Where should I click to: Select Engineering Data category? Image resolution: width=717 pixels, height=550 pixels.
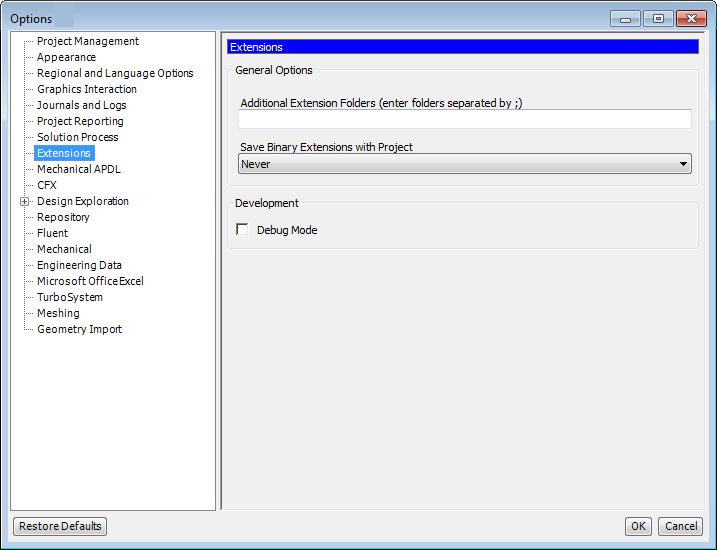[79, 265]
